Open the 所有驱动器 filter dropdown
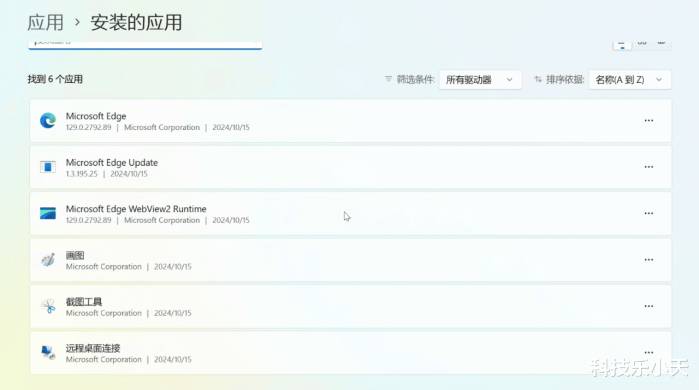699x390 pixels. click(x=480, y=80)
